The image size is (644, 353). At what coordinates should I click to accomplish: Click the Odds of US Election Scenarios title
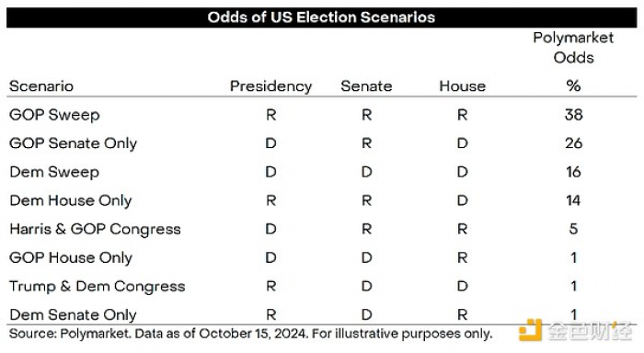(321, 17)
